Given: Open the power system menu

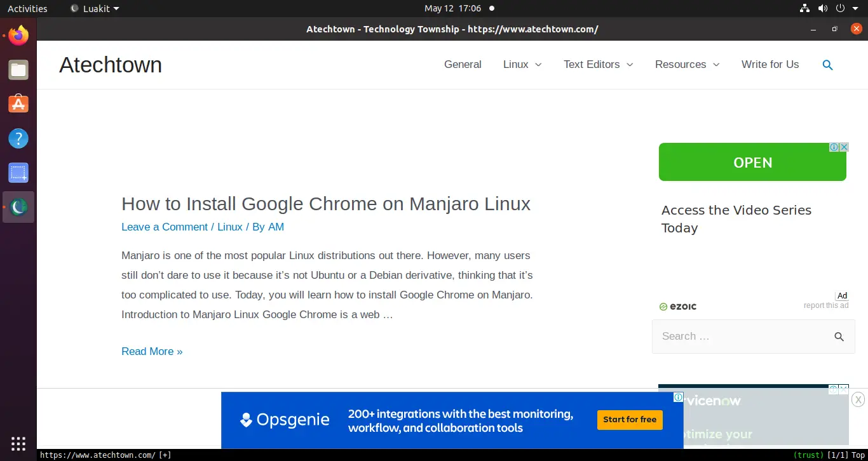Looking at the screenshot, I should (x=841, y=8).
